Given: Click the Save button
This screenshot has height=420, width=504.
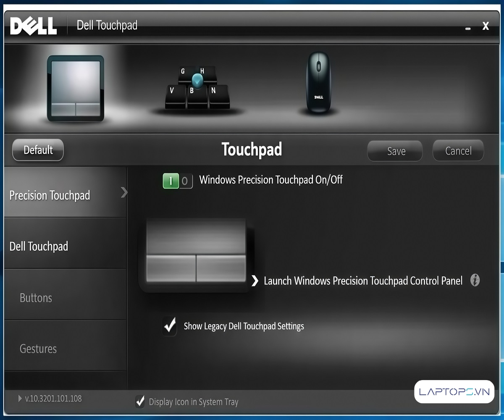Looking at the screenshot, I should click(x=395, y=151).
